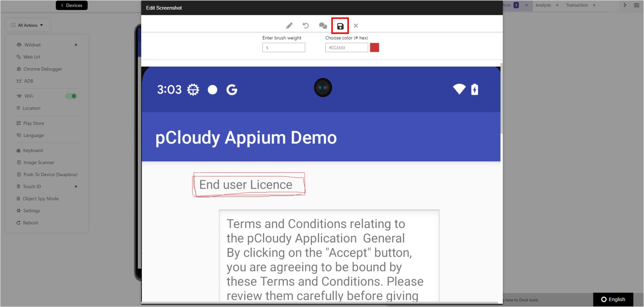This screenshot has width=644, height=307.
Task: Click the 'Enter brush weight' label
Action: (x=282, y=38)
